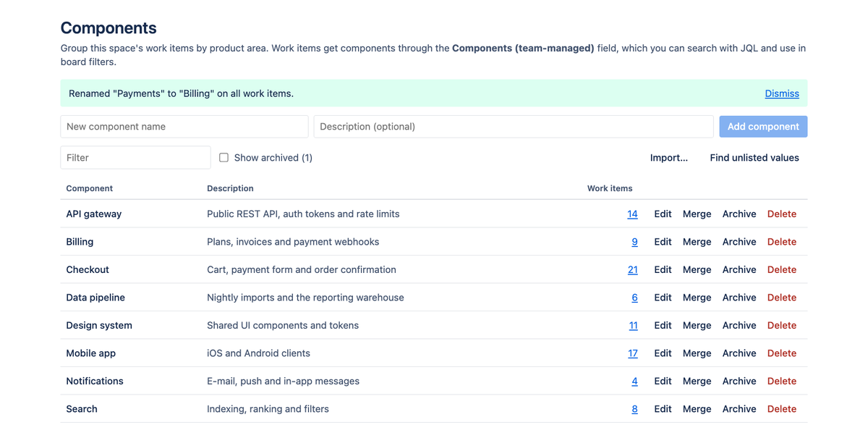This screenshot has width=868, height=425.
Task: Enable the Show archived checkbox
Action: [x=224, y=157]
